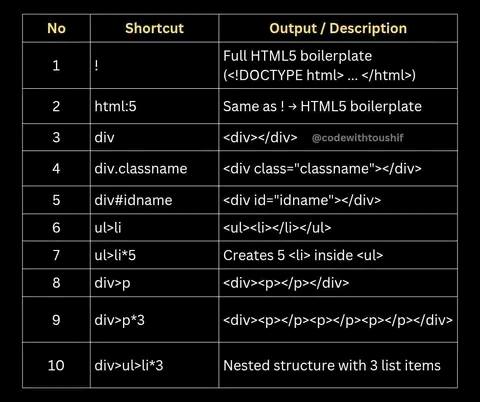Click the "Shortcut" column header
Viewport: 480px width, 402px height.
[154, 29]
